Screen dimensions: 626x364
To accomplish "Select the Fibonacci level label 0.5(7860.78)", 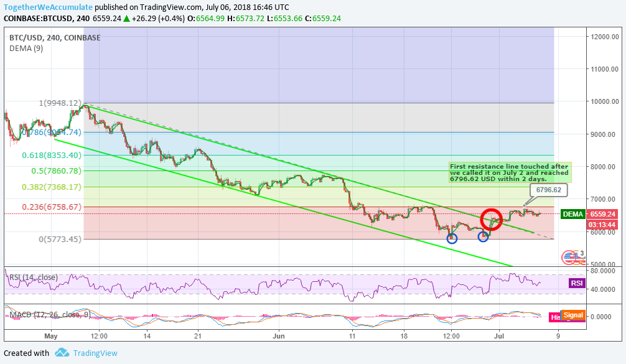I will pyautogui.click(x=56, y=171).
